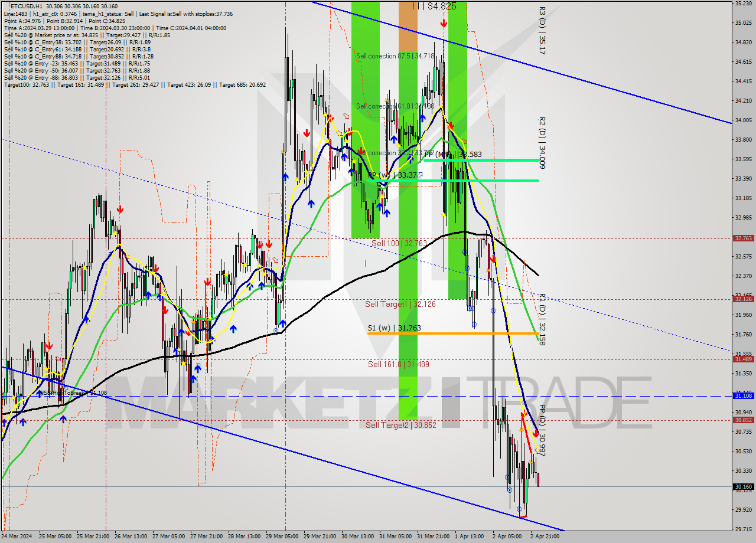Click the '26 Mar 13:00' time axis label
Viewport: 756px width, 543px height.
coord(131,537)
